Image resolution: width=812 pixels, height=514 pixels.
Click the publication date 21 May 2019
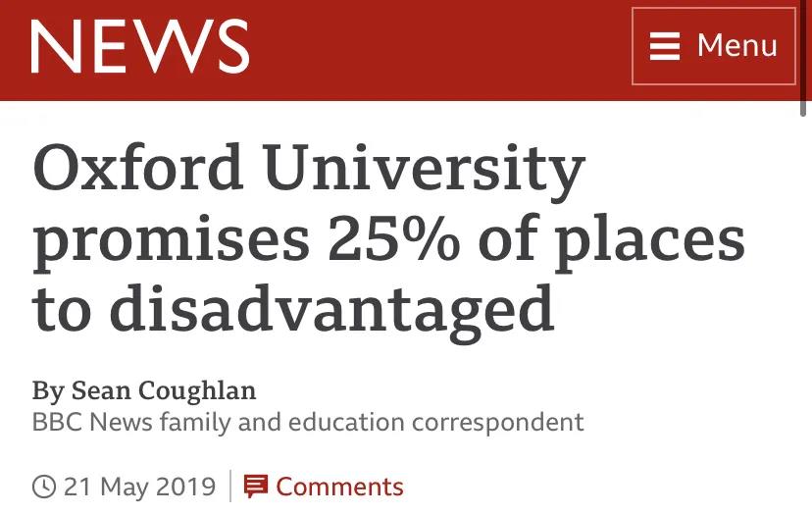[139, 487]
